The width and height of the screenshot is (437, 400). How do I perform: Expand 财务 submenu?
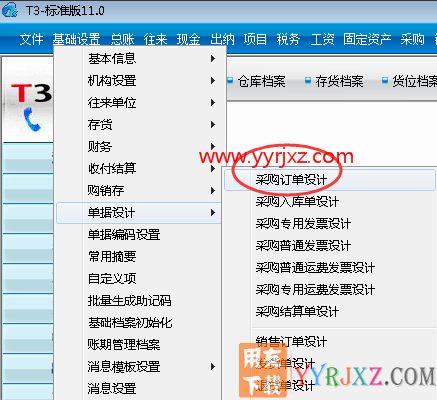[x=138, y=147]
